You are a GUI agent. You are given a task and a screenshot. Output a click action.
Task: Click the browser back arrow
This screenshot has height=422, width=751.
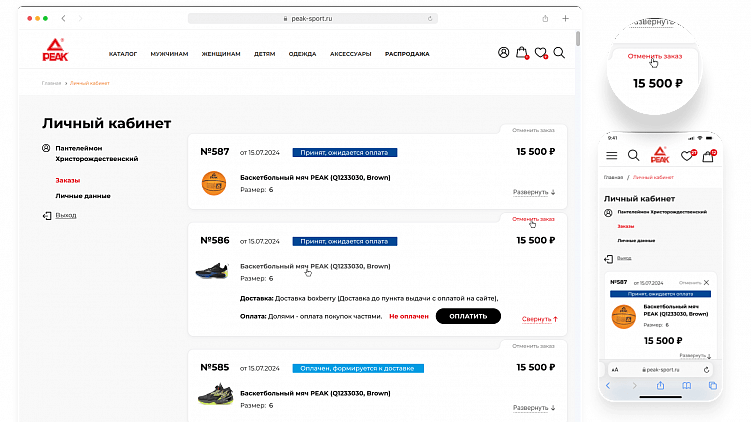pos(63,18)
